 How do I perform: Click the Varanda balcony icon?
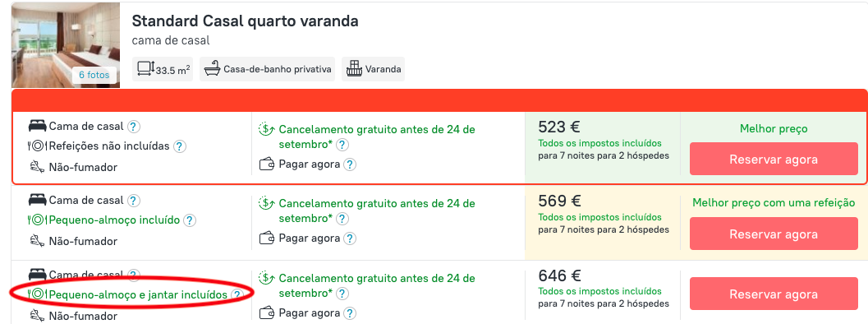pos(354,69)
